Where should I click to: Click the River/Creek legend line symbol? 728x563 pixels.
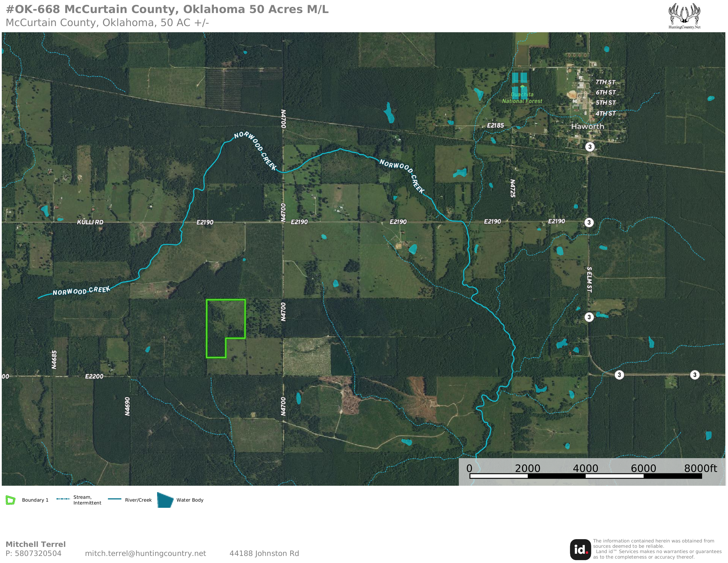(x=114, y=499)
